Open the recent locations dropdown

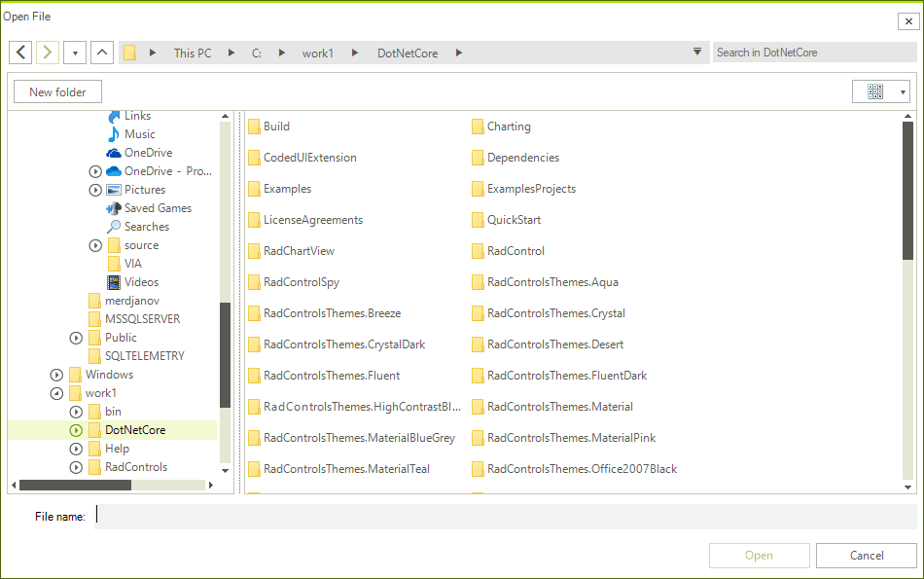74,52
